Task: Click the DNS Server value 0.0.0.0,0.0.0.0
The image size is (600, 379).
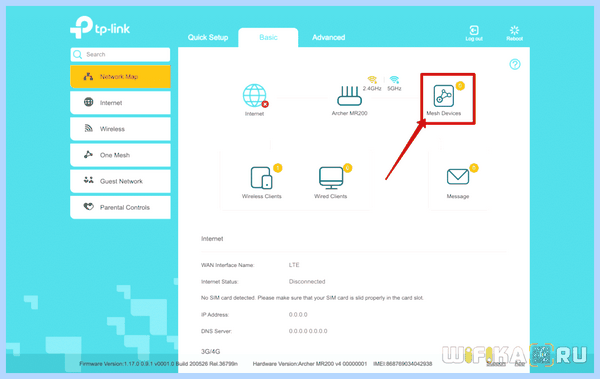Action: tap(308, 331)
